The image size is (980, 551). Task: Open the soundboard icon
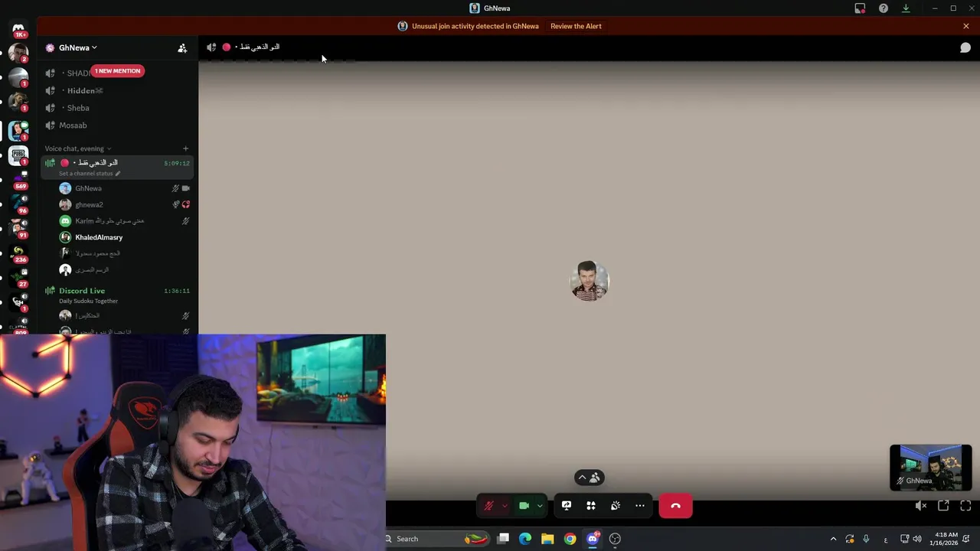[x=616, y=506]
